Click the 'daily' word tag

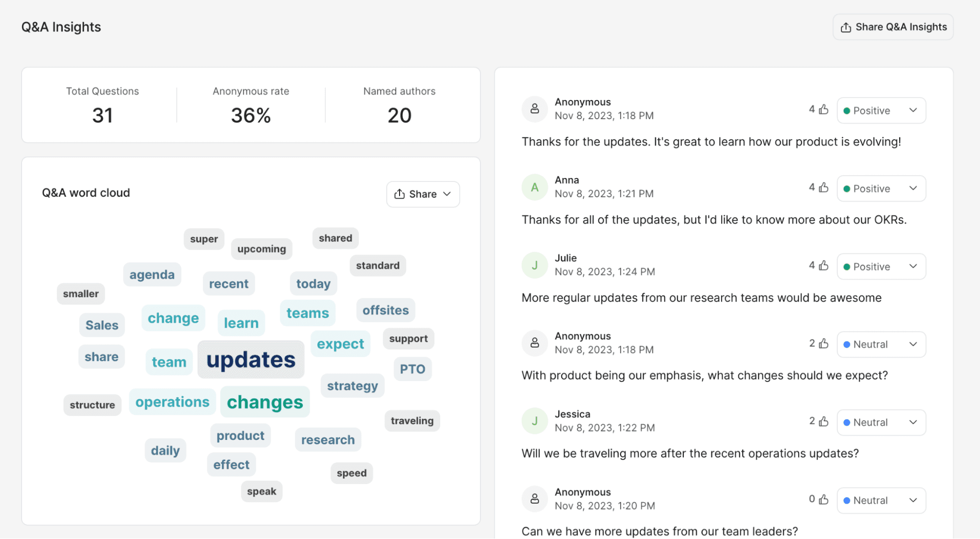[165, 450]
